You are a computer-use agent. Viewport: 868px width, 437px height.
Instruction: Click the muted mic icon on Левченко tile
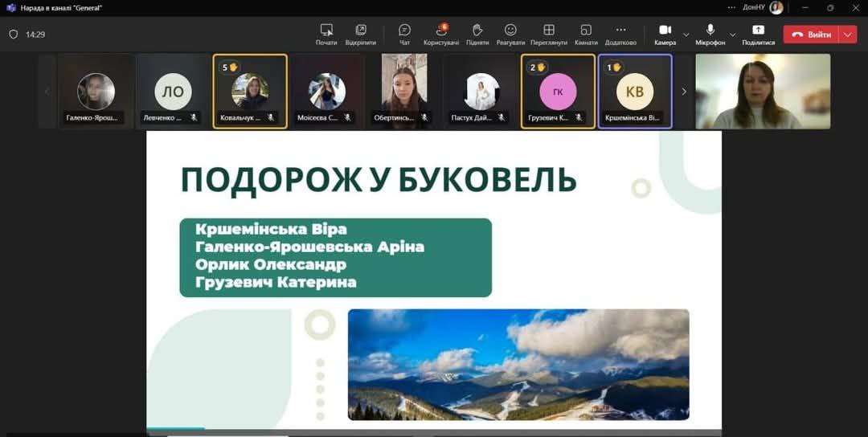coord(194,117)
